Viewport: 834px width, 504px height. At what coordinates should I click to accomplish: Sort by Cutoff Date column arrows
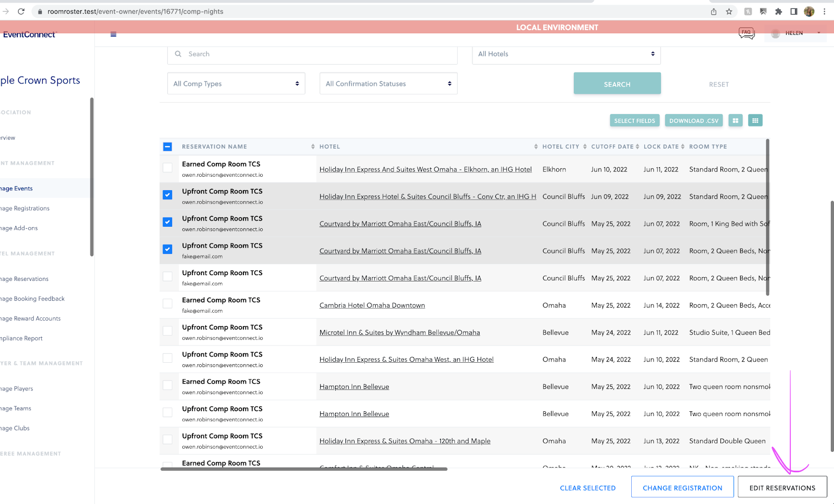[x=637, y=146]
